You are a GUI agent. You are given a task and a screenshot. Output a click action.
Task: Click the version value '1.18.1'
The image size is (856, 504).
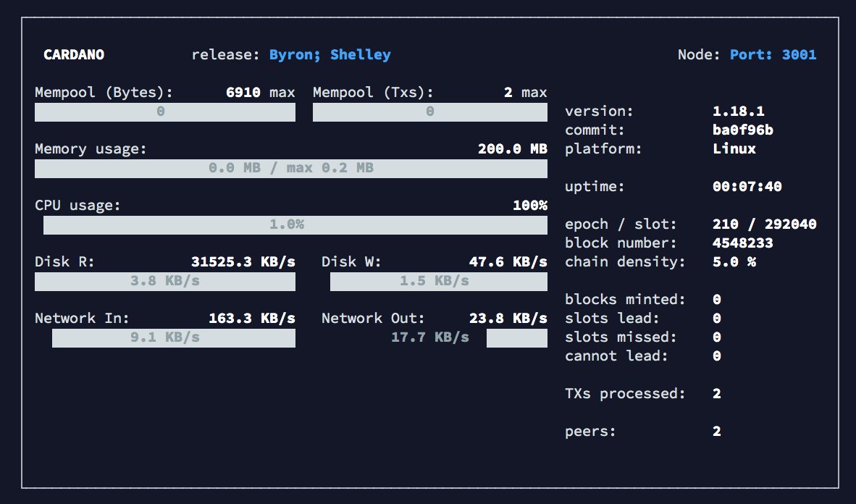739,112
